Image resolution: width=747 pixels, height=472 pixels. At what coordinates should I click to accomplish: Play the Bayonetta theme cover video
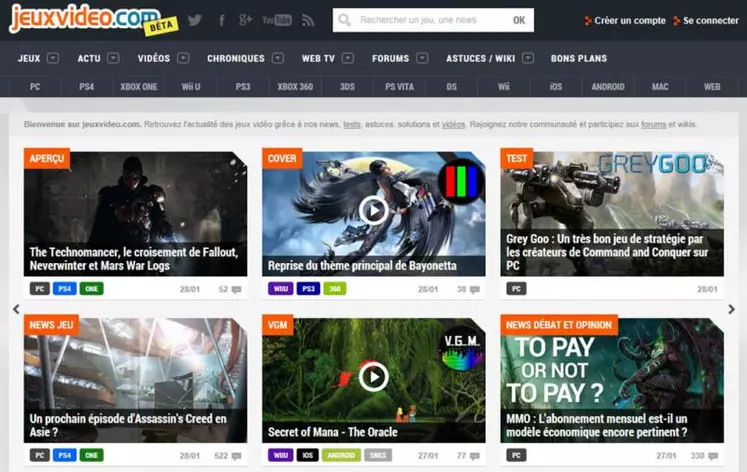[x=374, y=210]
